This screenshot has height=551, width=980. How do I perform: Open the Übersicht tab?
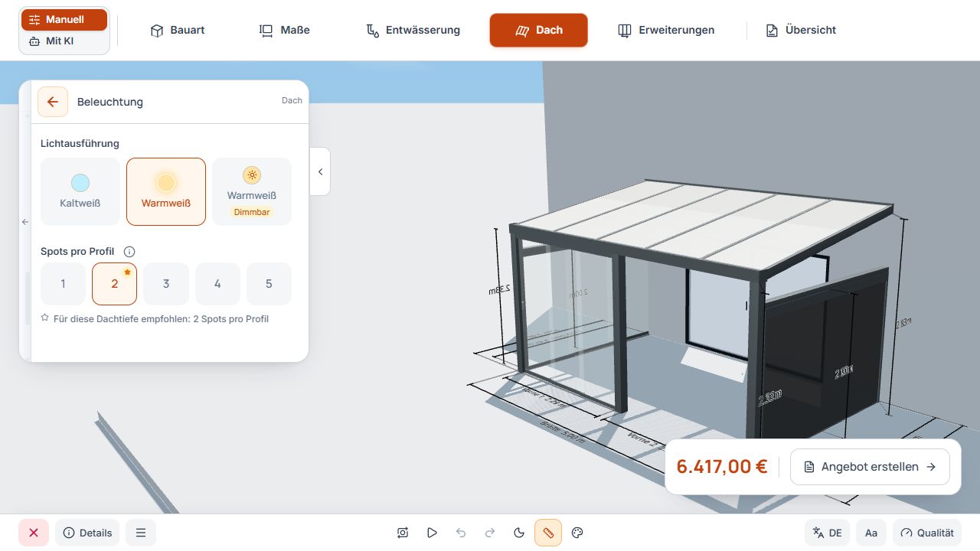[x=801, y=31]
